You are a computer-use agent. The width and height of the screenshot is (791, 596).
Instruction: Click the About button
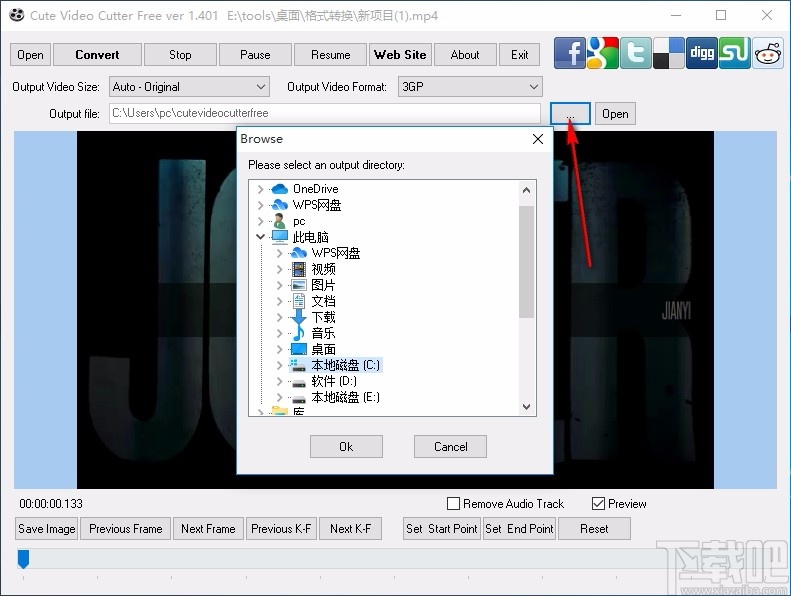tap(465, 55)
